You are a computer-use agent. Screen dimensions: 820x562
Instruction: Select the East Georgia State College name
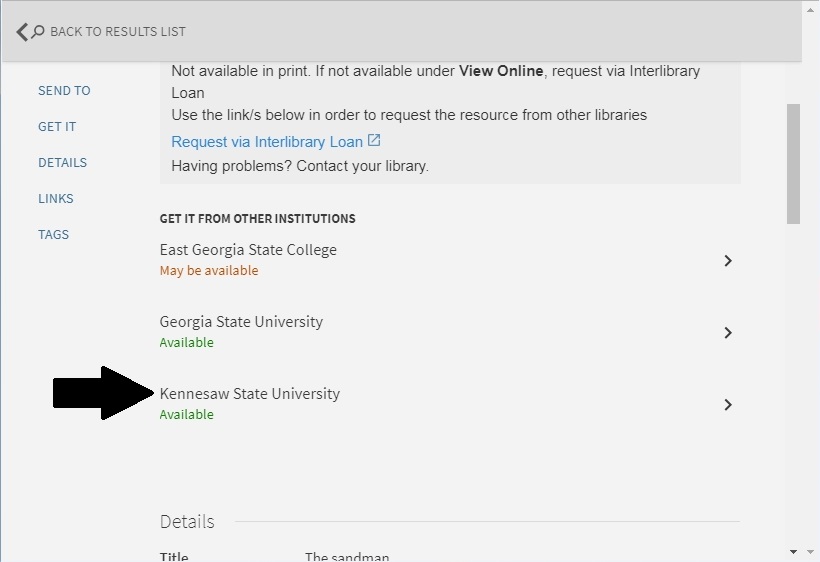[x=248, y=250]
